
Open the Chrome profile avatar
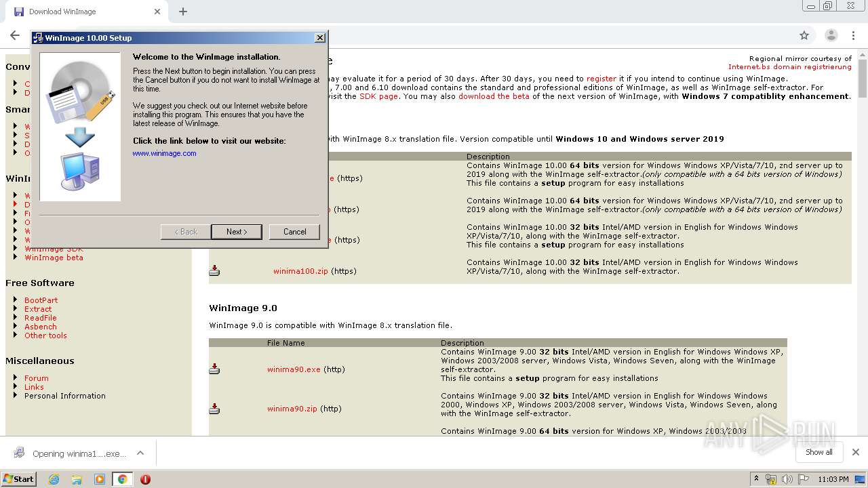tap(831, 35)
